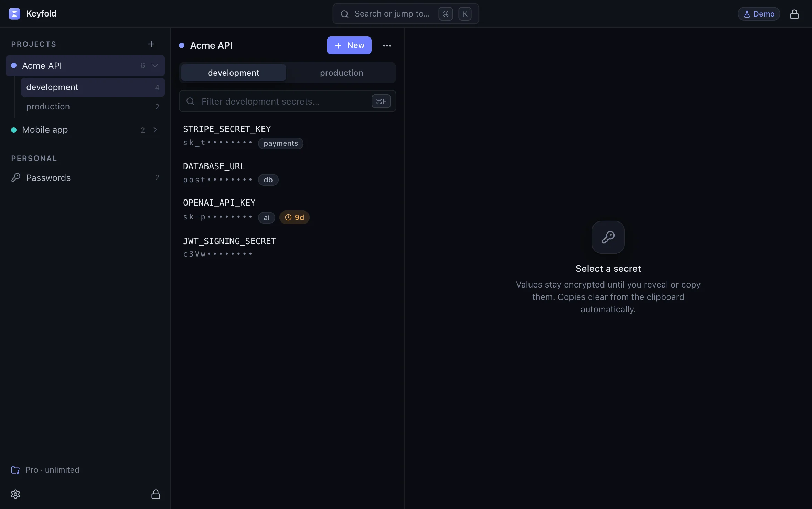
Task: Select production environment in sidebar
Action: (93, 107)
